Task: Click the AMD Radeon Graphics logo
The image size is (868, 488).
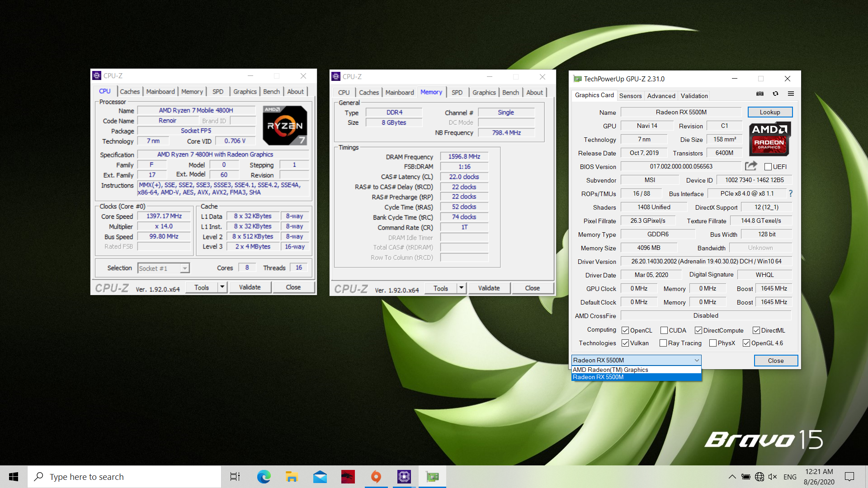Action: click(769, 139)
